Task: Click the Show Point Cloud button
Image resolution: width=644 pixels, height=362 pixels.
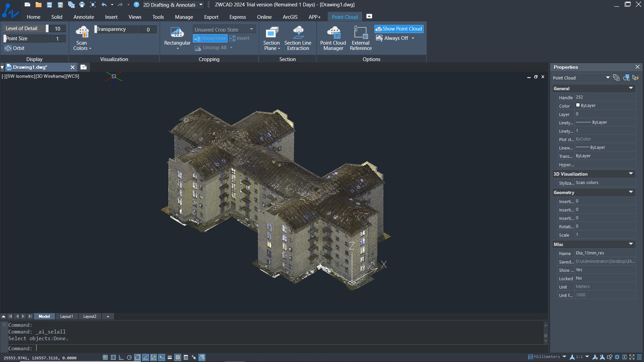Action: 399,28
